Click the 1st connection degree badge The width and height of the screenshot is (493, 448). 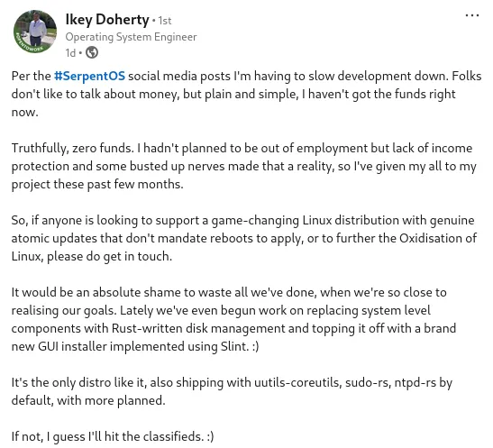165,21
